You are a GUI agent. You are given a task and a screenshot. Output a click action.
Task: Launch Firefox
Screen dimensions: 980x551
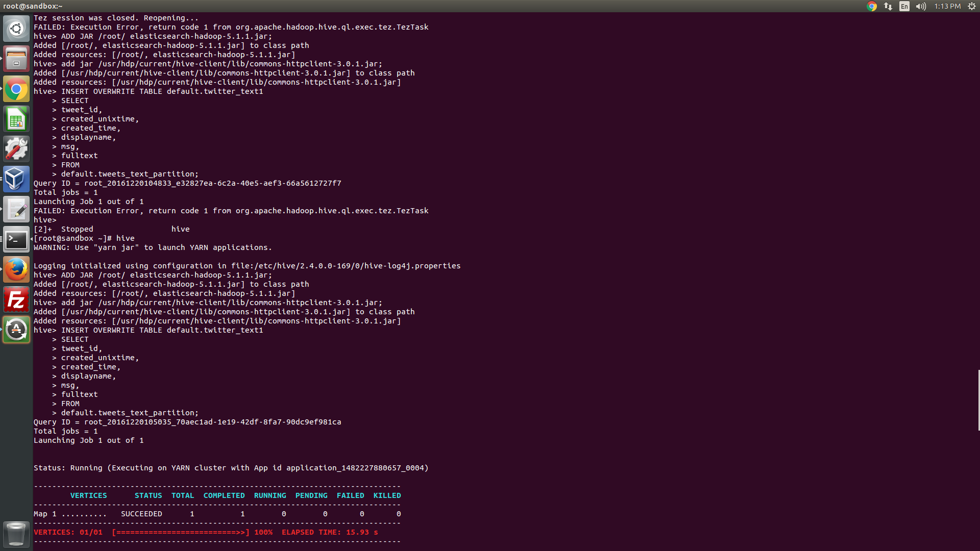coord(16,269)
